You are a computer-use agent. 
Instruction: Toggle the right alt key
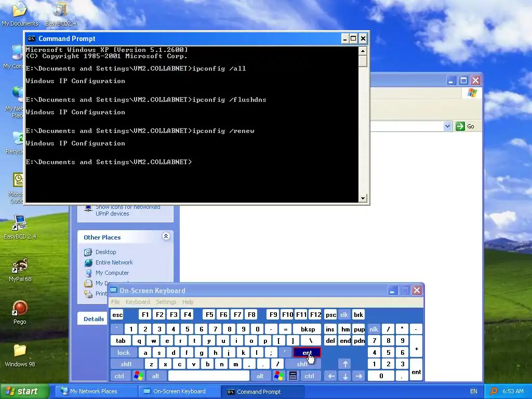[260, 376]
